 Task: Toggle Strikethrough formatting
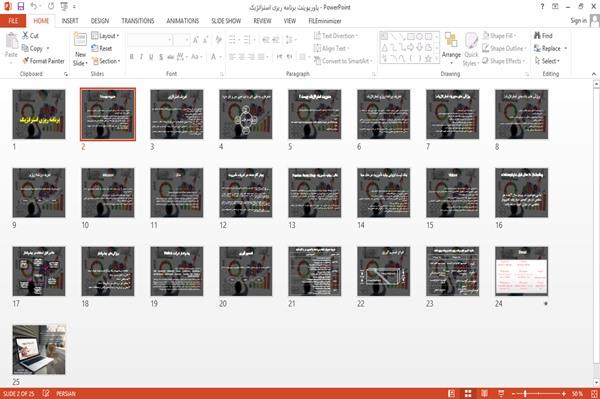tap(170, 57)
